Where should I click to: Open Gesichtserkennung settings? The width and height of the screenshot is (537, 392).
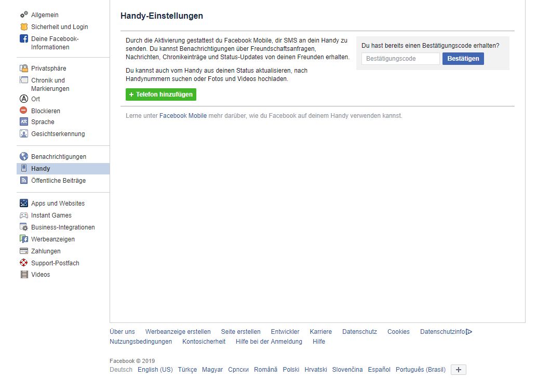[58, 134]
